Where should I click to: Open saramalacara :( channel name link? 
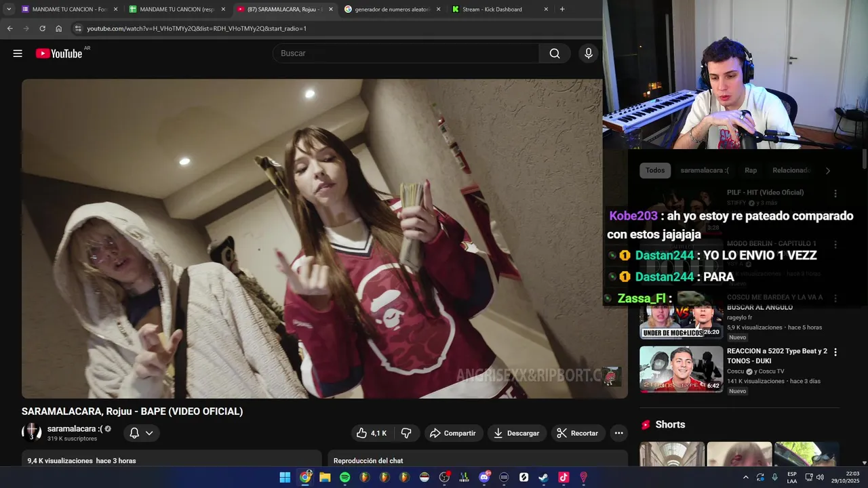[75, 429]
